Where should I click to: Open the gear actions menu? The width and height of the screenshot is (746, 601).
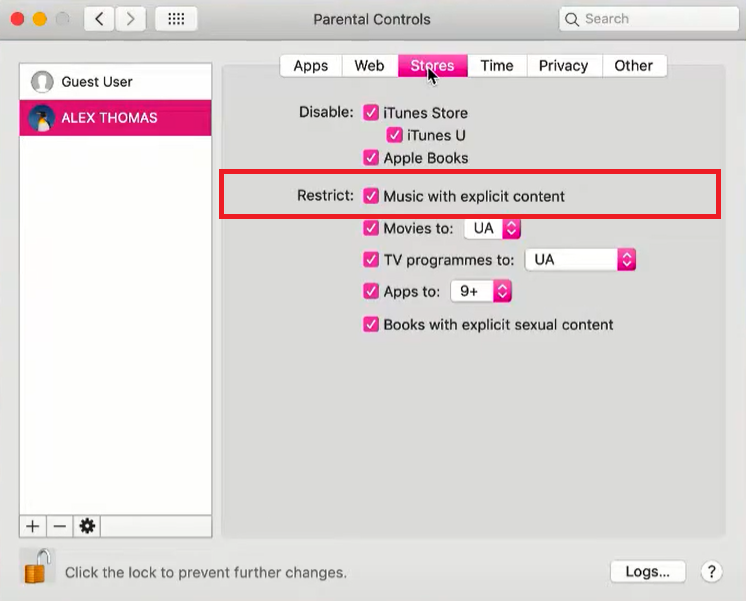click(87, 526)
